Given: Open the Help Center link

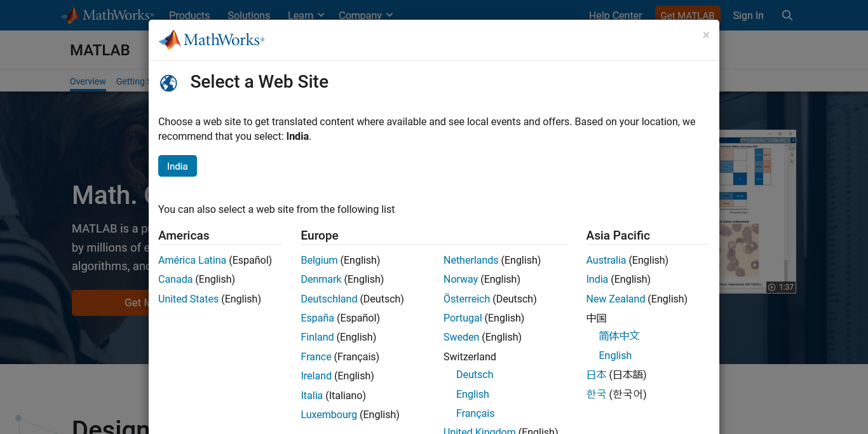Looking at the screenshot, I should [615, 15].
